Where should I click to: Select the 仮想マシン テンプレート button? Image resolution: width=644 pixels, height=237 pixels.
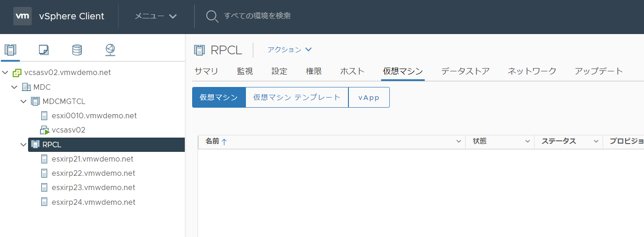point(297,98)
